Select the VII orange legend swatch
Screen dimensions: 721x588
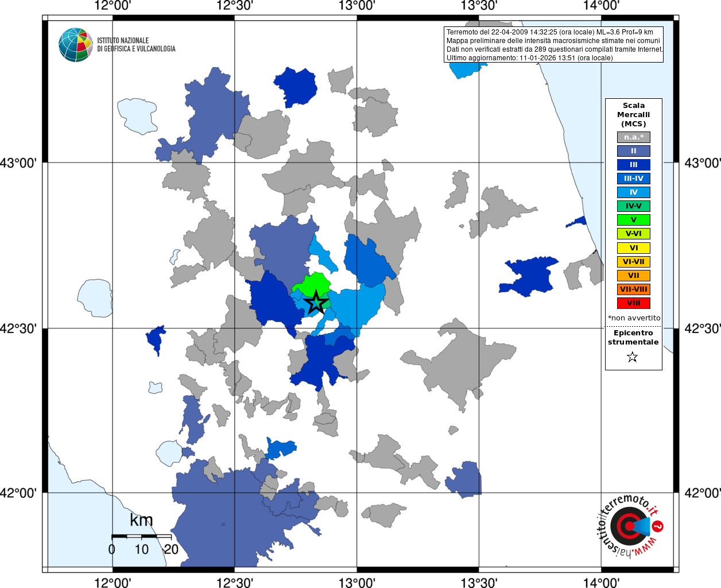(x=634, y=276)
